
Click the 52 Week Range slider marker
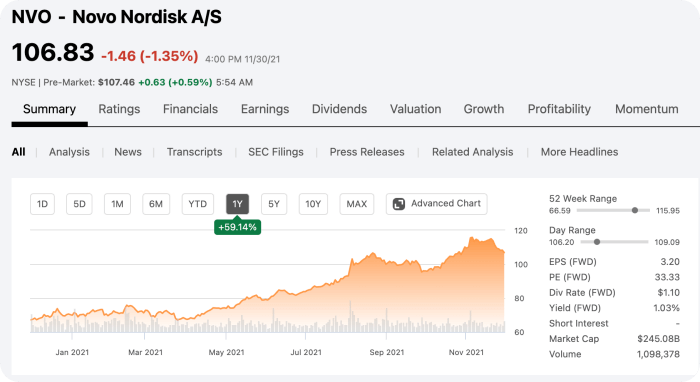pyautogui.click(x=635, y=210)
